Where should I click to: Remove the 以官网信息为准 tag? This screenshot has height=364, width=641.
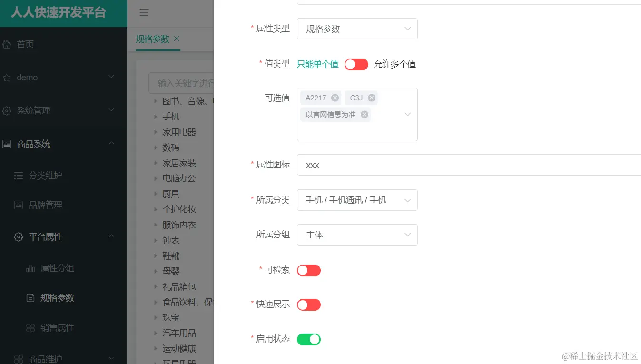[x=365, y=114]
